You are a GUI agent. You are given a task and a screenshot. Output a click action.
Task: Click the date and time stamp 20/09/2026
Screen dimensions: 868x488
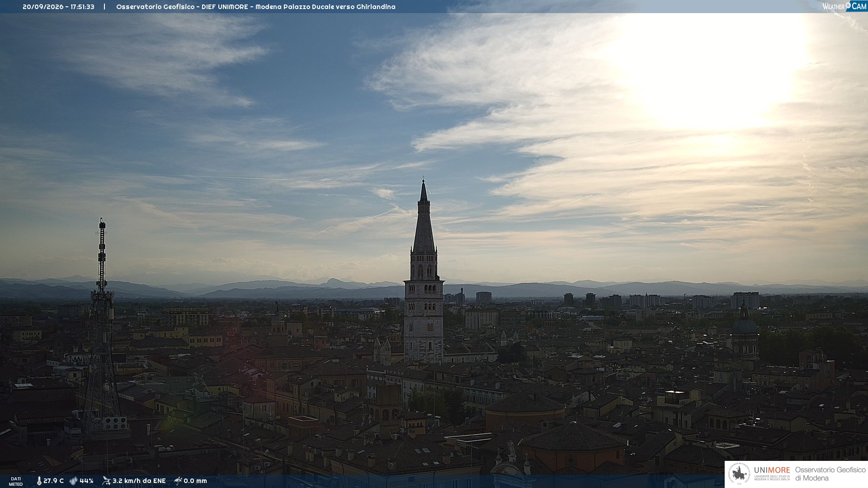click(x=58, y=7)
